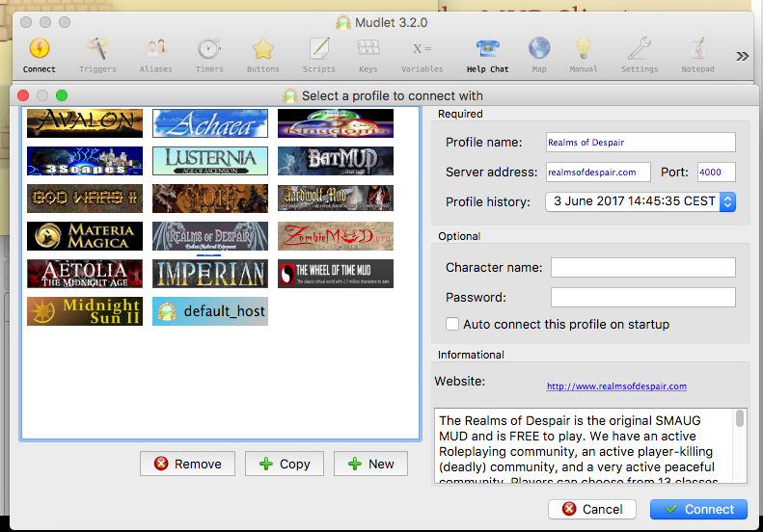The width and height of the screenshot is (763, 532).
Task: Open the Manual lightbulb icon
Action: tap(584, 48)
